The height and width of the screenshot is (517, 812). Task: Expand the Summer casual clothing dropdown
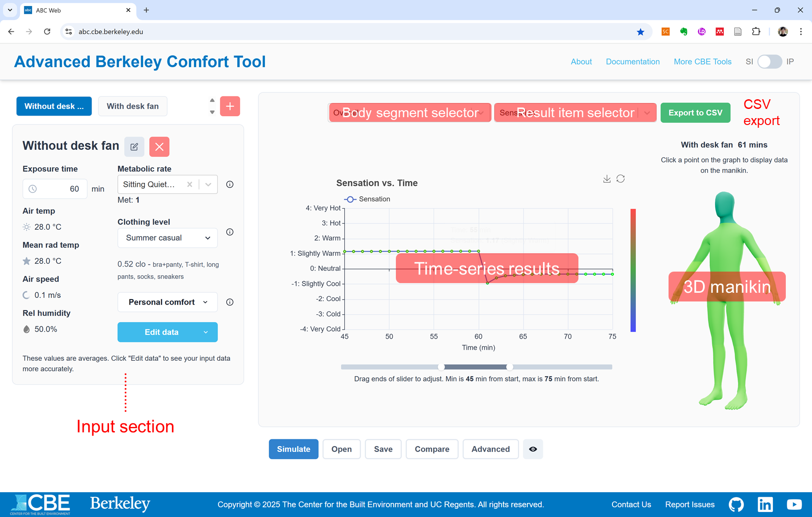167,238
